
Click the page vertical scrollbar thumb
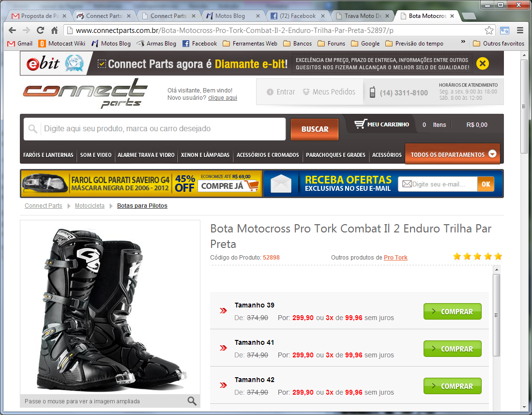point(524,106)
